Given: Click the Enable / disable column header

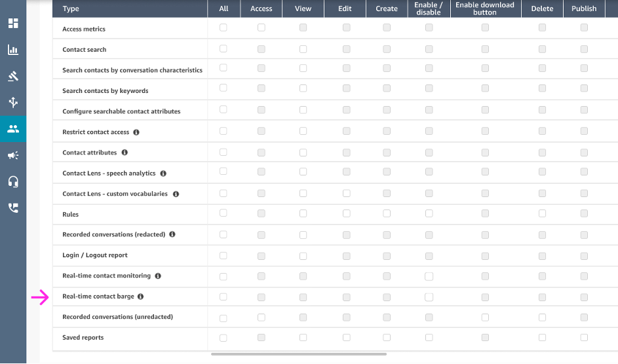Looking at the screenshot, I should pyautogui.click(x=429, y=9).
